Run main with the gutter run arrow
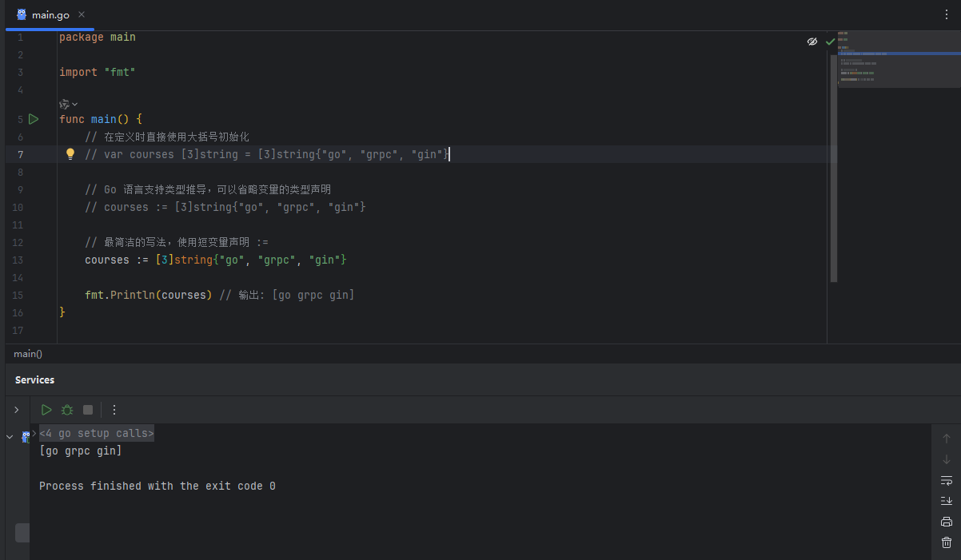 point(34,119)
